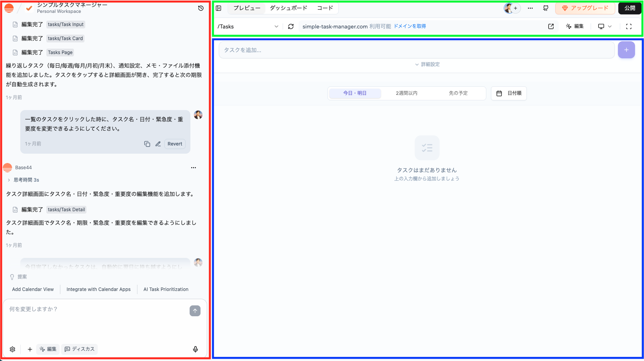644x361 pixels.
Task: Click the タスクを追加 input field
Action: [x=417, y=50]
